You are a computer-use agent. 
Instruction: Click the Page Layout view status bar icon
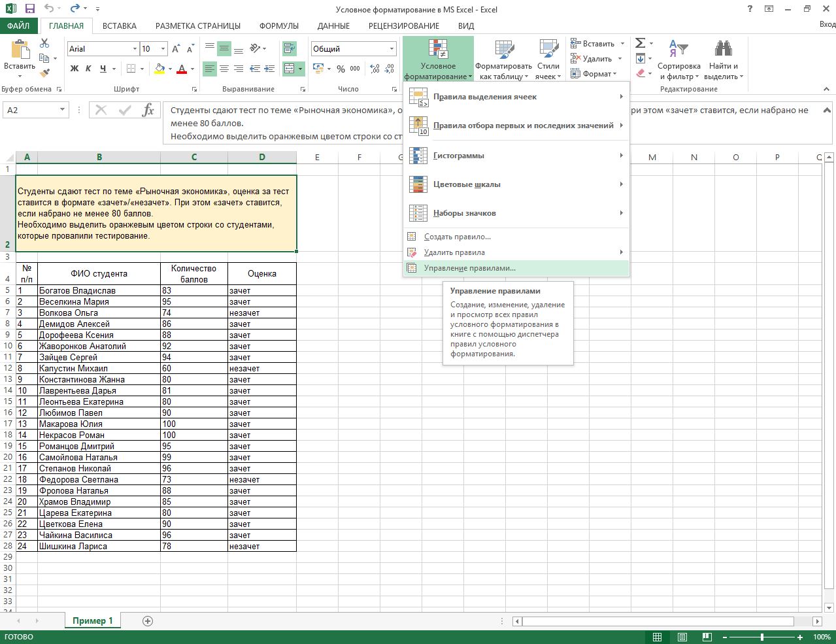682,637
